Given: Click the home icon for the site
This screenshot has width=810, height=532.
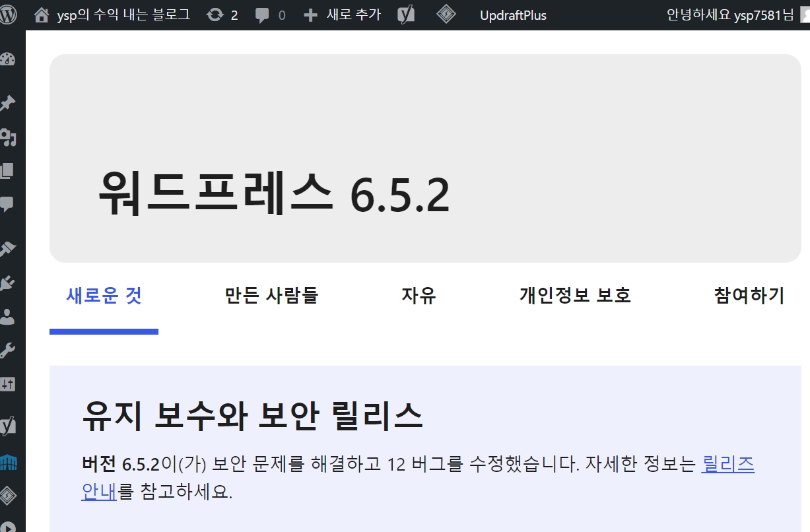Looking at the screenshot, I should (41, 15).
